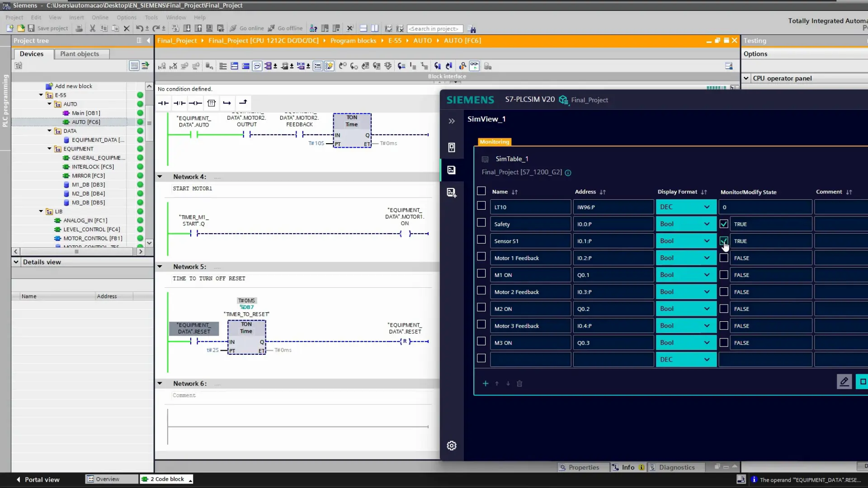Click the Go online plug icon
Screen dimensions: 868x488
[233, 28]
